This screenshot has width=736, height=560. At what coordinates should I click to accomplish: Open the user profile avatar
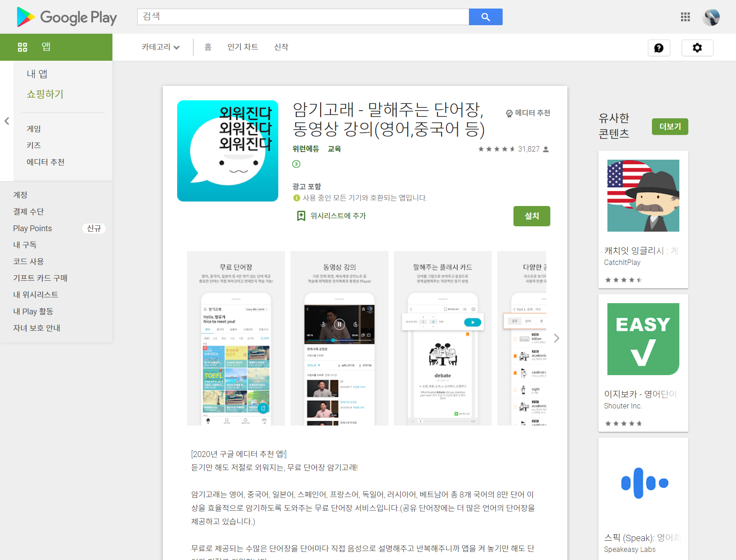[711, 17]
